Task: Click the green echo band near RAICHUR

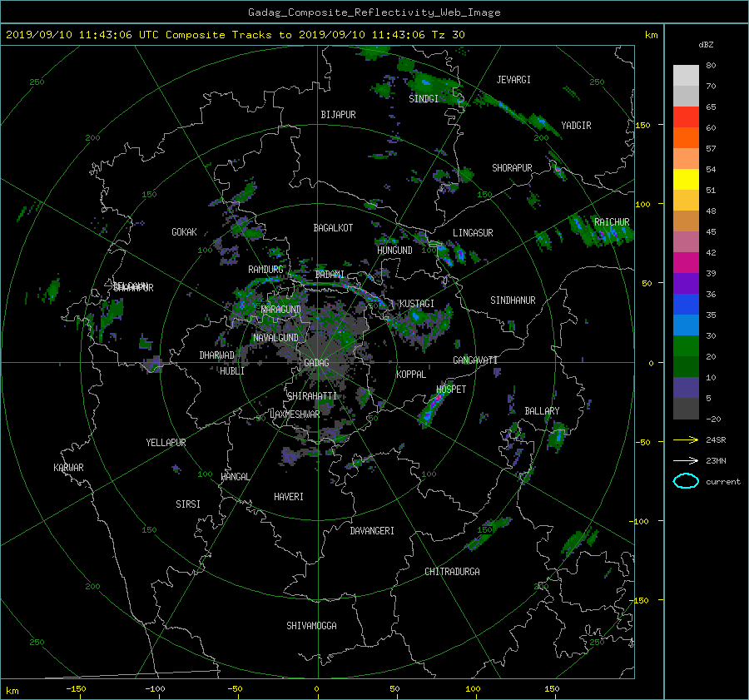Action: coord(601,231)
